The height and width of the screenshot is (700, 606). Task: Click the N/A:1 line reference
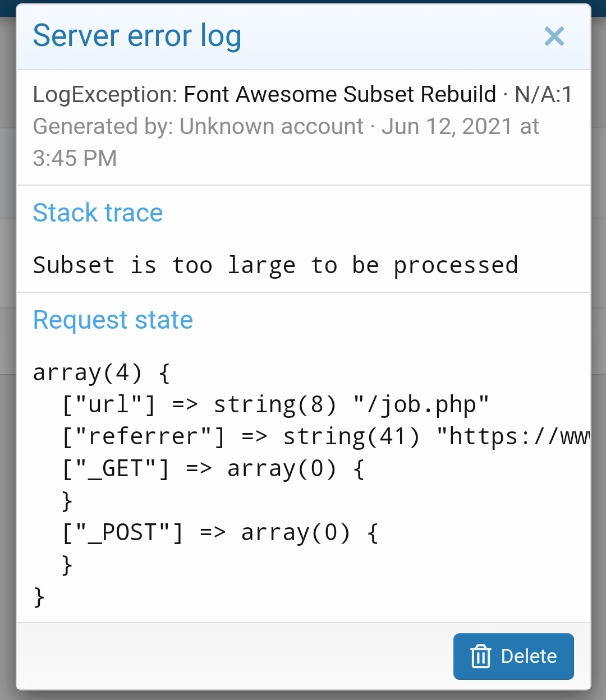543,94
